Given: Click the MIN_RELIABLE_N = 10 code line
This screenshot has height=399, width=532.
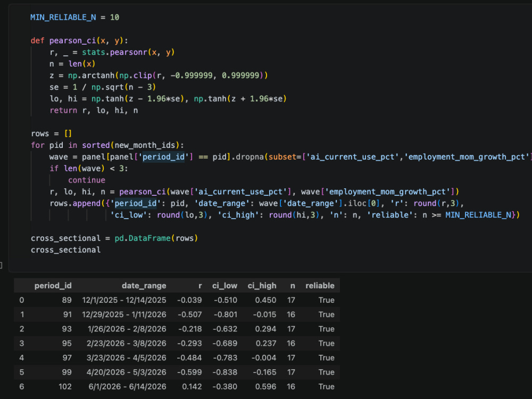Looking at the screenshot, I should [x=74, y=18].
